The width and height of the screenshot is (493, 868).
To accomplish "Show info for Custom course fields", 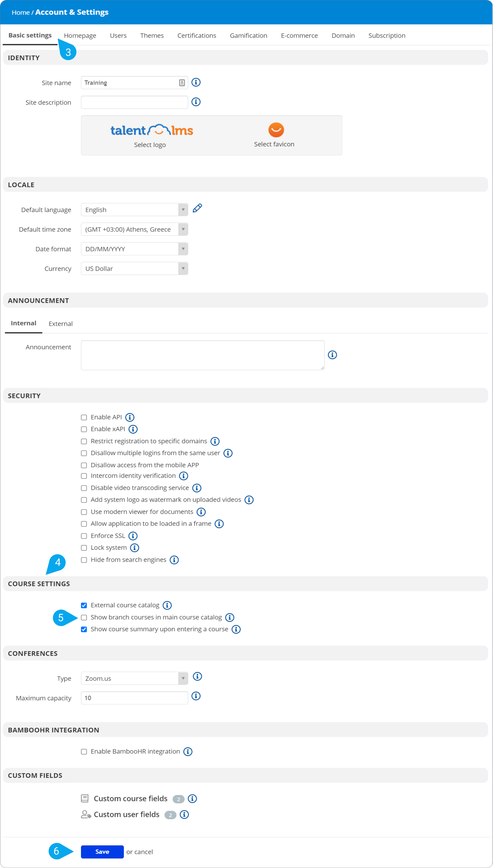I will click(192, 799).
